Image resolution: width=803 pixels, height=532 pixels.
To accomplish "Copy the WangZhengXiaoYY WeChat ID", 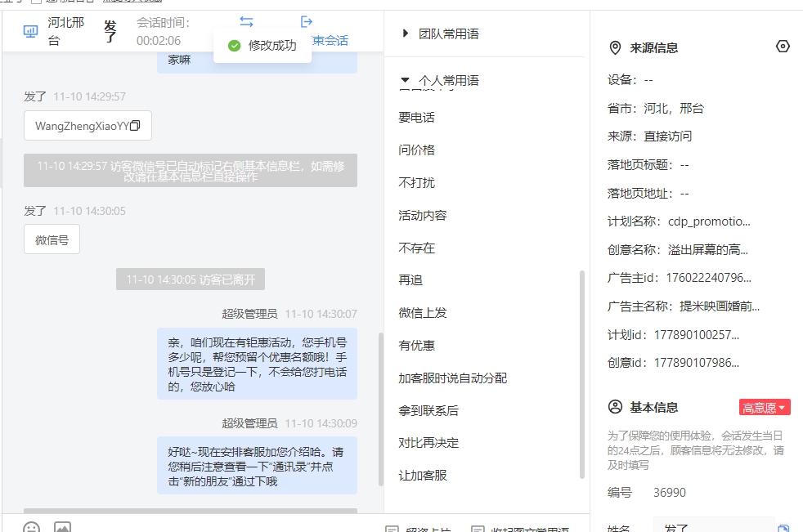I will (x=135, y=126).
